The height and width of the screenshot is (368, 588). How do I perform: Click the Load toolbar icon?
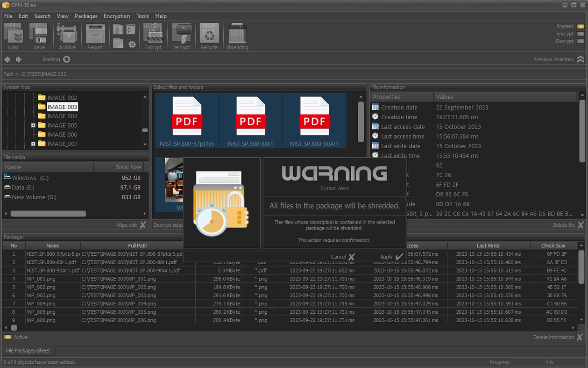coord(13,34)
